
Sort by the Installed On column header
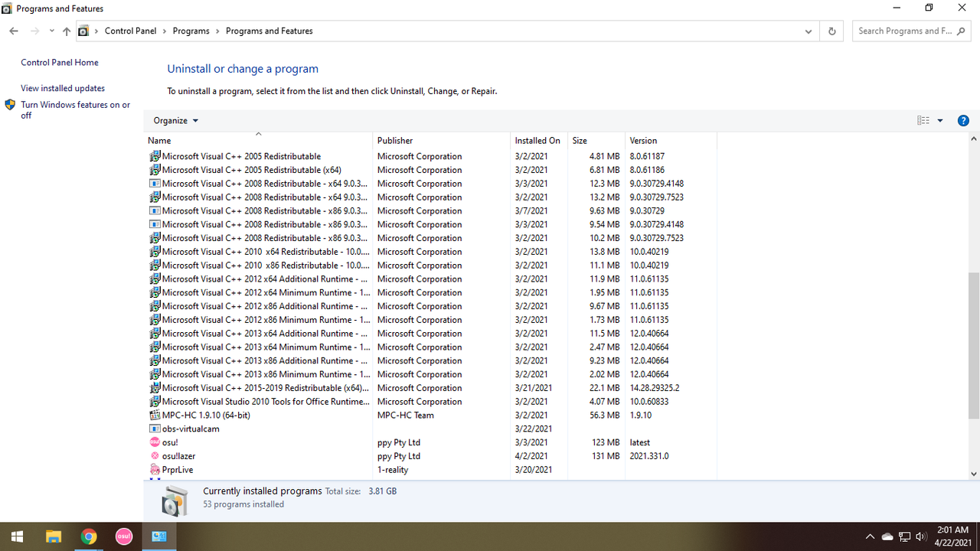click(x=539, y=141)
